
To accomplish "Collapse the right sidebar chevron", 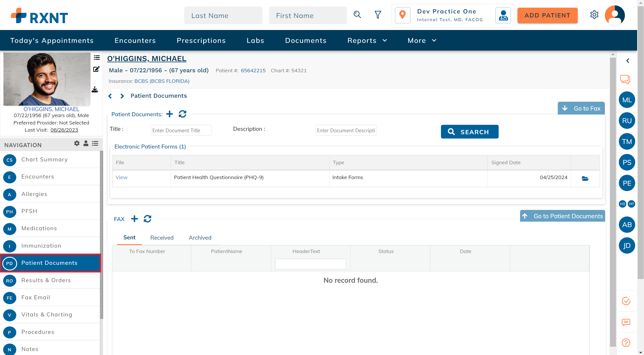I will click(x=628, y=61).
